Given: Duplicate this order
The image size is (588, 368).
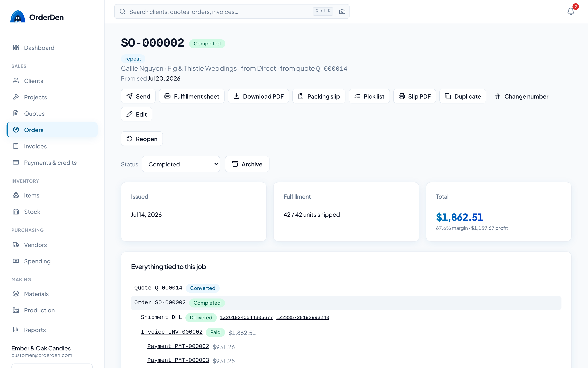Looking at the screenshot, I should [463, 96].
